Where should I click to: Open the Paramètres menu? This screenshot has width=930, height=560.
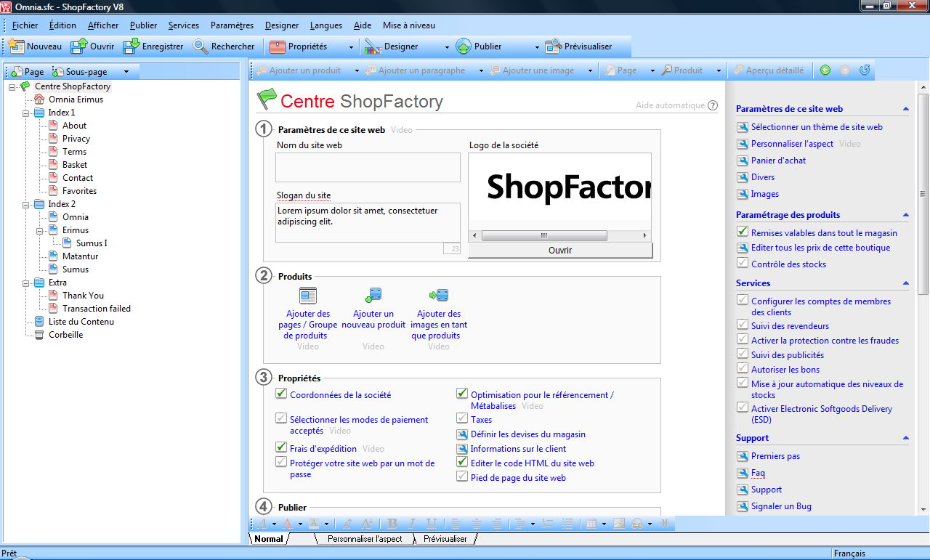point(232,25)
